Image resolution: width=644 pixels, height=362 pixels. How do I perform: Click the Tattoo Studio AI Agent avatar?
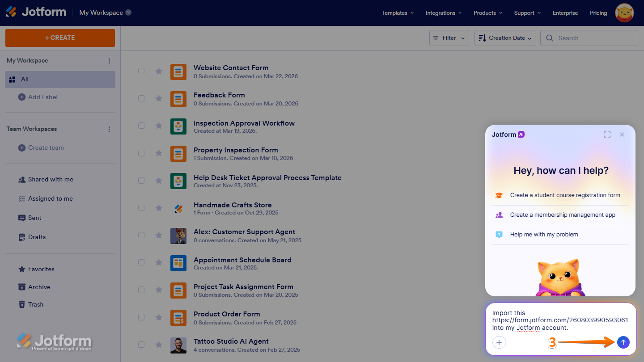click(178, 345)
